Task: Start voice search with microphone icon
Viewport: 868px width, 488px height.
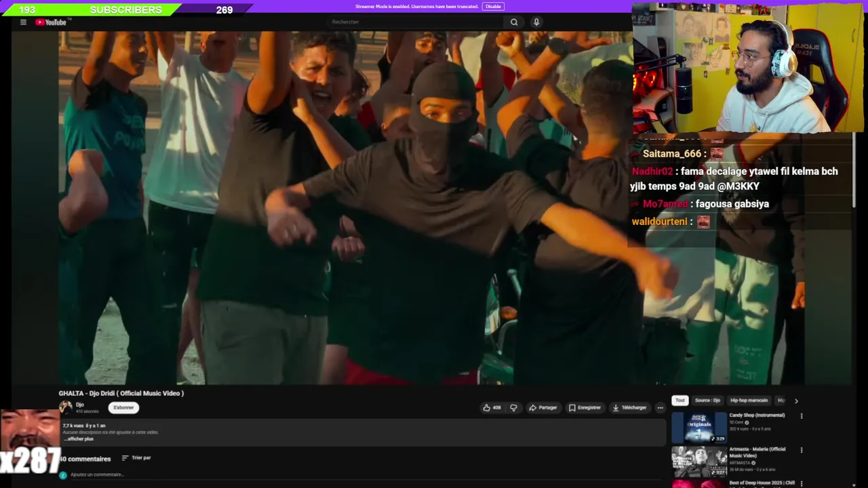Action: pos(536,22)
